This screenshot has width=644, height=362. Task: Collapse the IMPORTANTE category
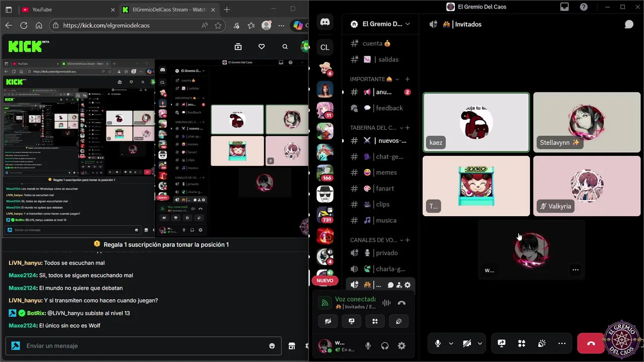374,79
